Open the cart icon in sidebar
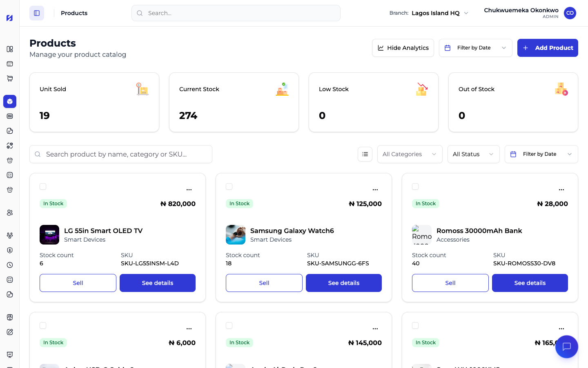Image resolution: width=588 pixels, height=368 pixels. (x=10, y=79)
